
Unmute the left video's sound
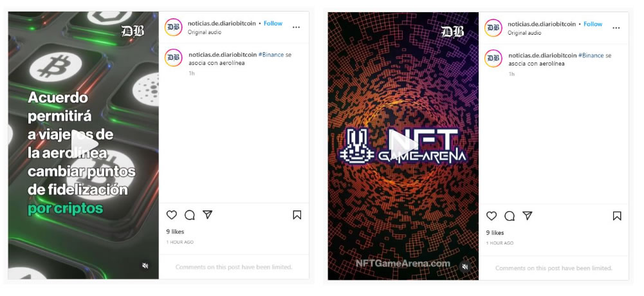pos(145,266)
